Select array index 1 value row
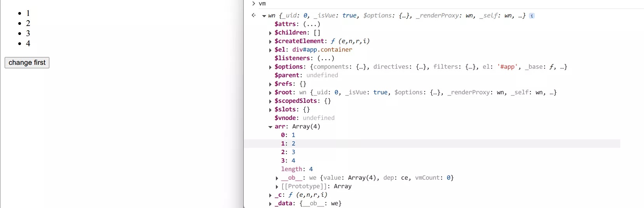The image size is (644, 208). [x=293, y=144]
